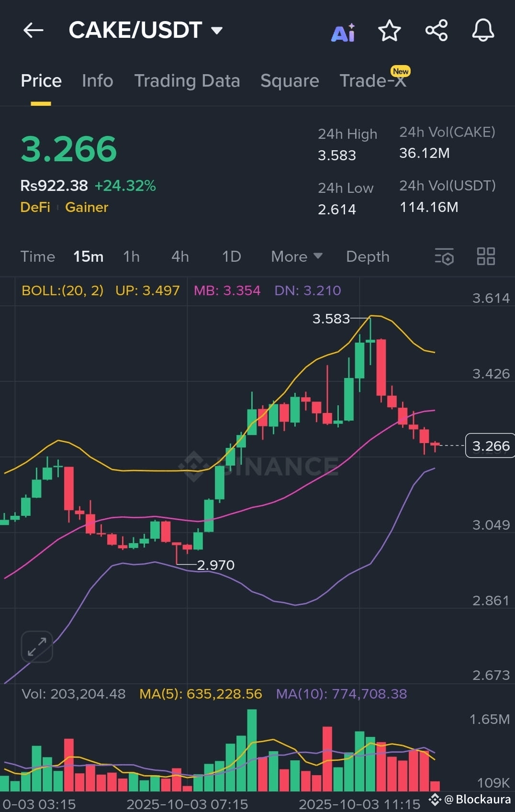Tap the MA(5): 635,228.56 volume value
This screenshot has width=515, height=812.
201,694
